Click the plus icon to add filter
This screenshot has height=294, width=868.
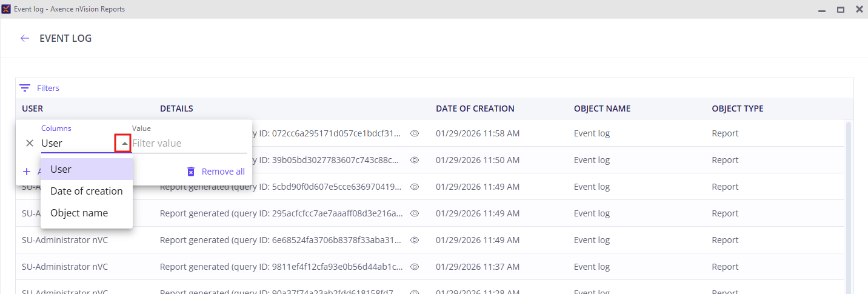tap(26, 172)
